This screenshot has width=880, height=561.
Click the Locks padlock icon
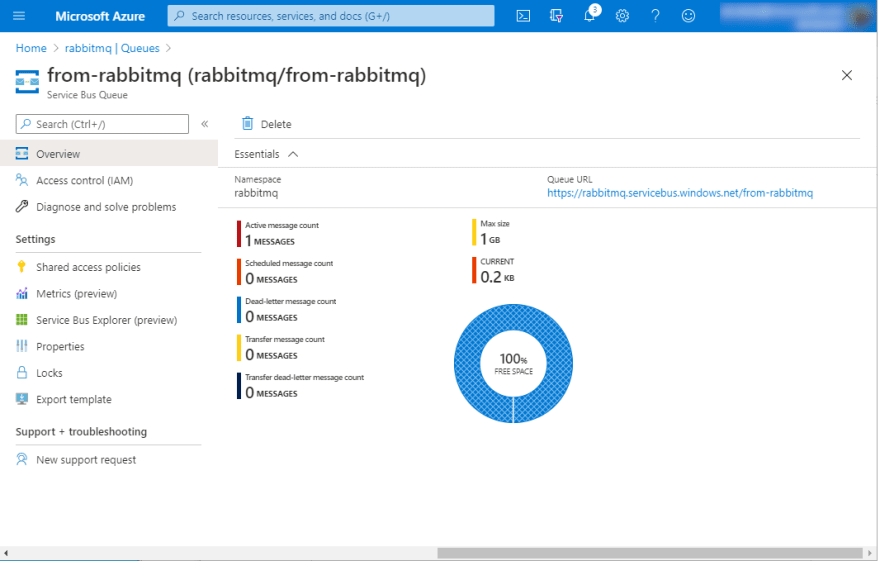[x=22, y=373]
